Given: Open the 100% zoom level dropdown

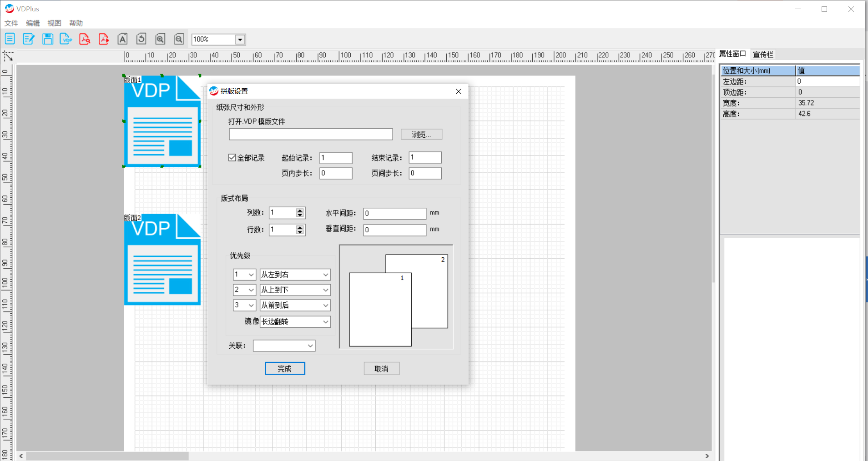Looking at the screenshot, I should click(x=240, y=40).
